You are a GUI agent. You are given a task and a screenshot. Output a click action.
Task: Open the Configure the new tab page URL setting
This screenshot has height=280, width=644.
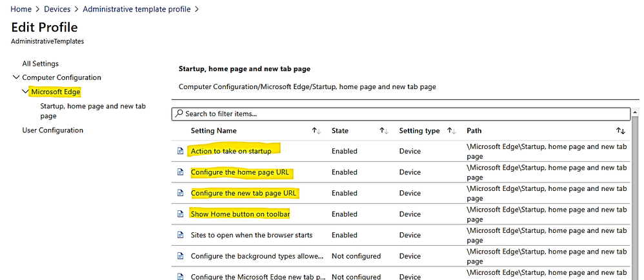[243, 193]
